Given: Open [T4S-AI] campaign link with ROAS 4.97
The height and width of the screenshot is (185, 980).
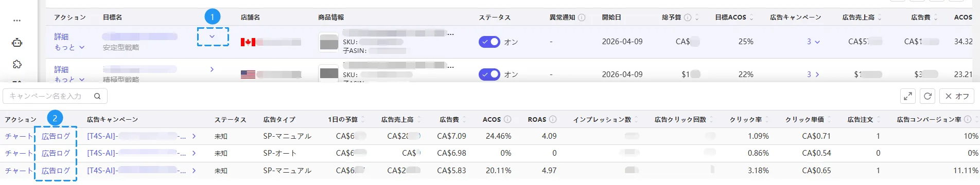Looking at the screenshot, I should [136, 171].
